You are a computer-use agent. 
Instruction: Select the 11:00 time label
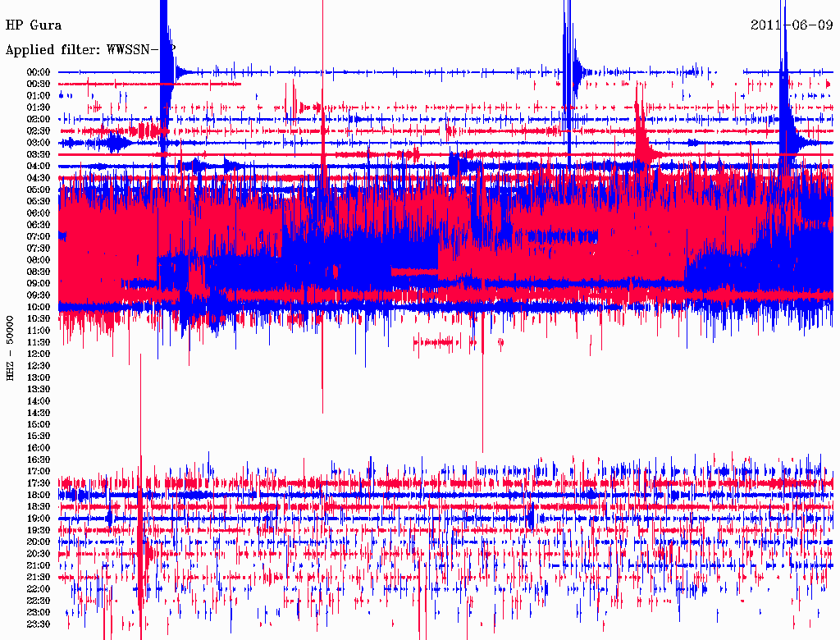click(39, 331)
